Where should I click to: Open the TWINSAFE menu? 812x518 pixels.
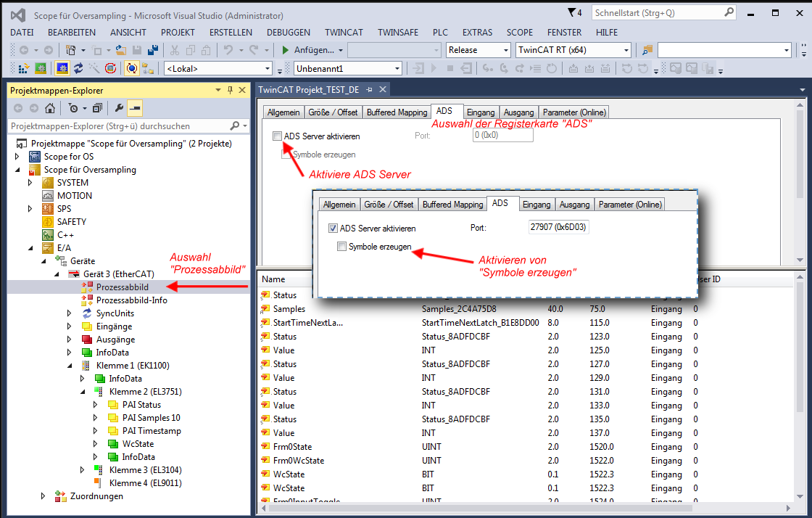398,32
